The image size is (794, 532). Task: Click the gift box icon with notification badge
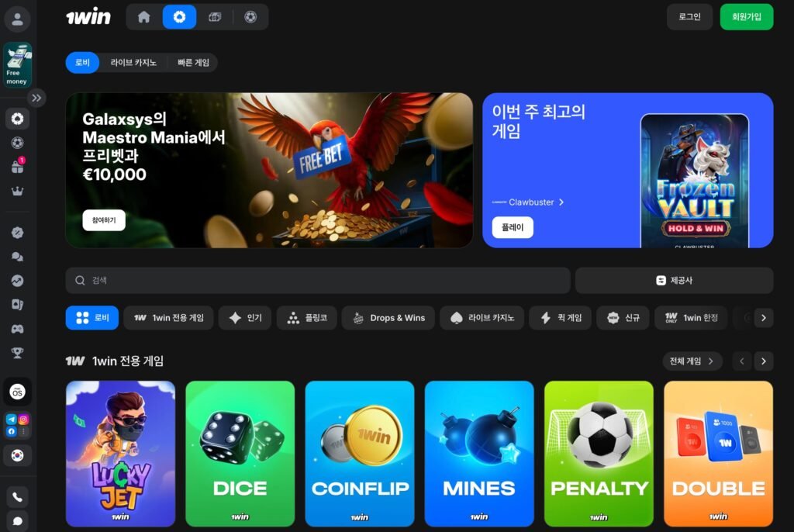pos(17,167)
